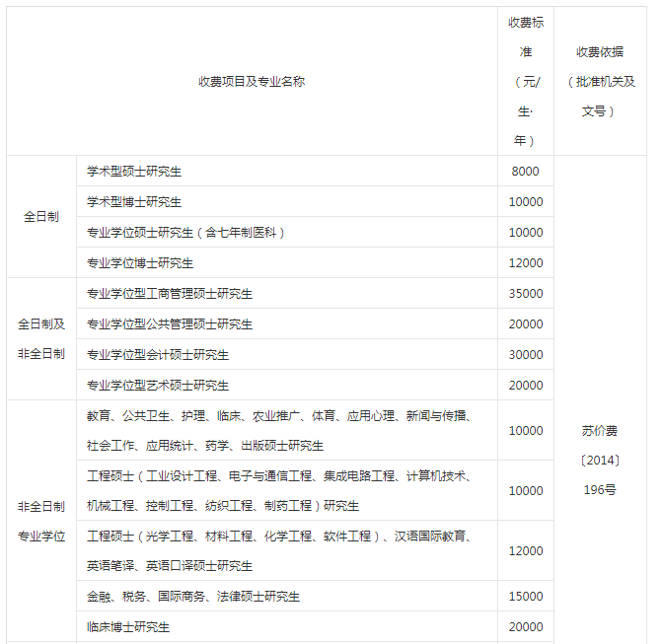
Task: Click the fee value 35000
Action: tap(526, 293)
